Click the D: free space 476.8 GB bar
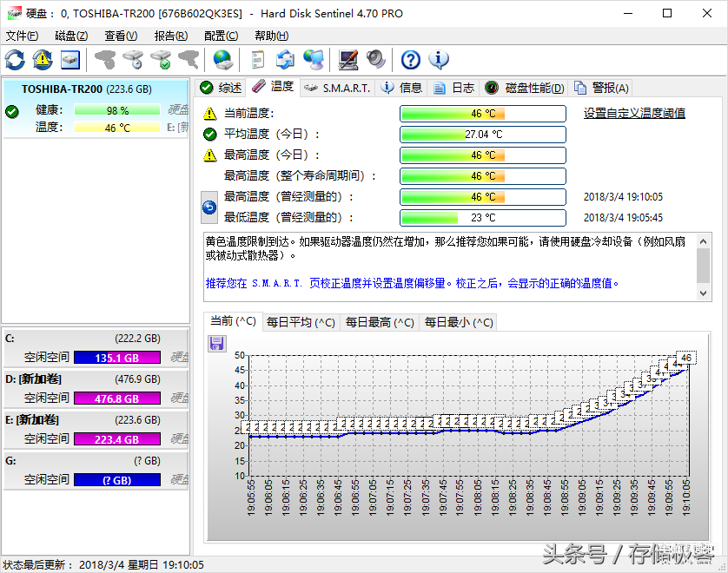 [x=117, y=398]
